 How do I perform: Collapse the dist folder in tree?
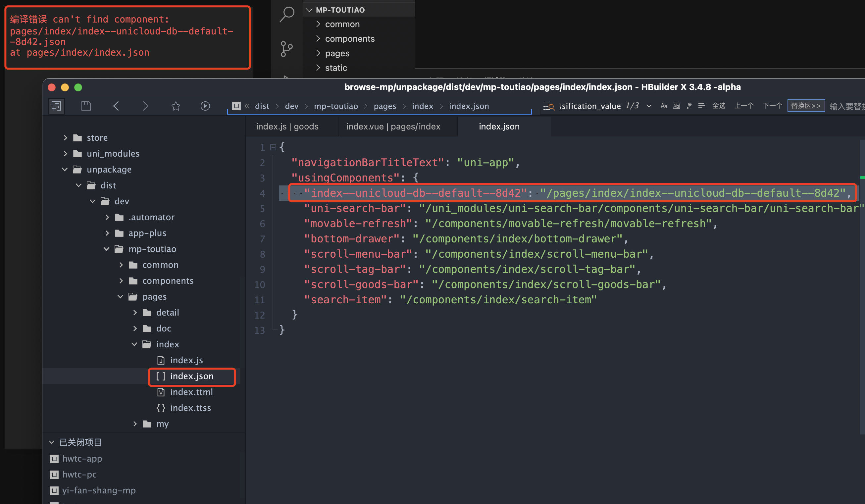coord(78,185)
